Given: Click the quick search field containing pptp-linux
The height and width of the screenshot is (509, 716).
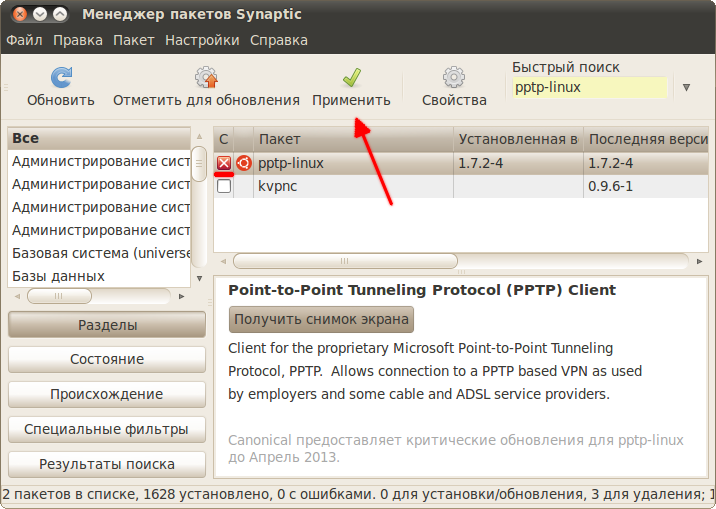Looking at the screenshot, I should click(590, 87).
